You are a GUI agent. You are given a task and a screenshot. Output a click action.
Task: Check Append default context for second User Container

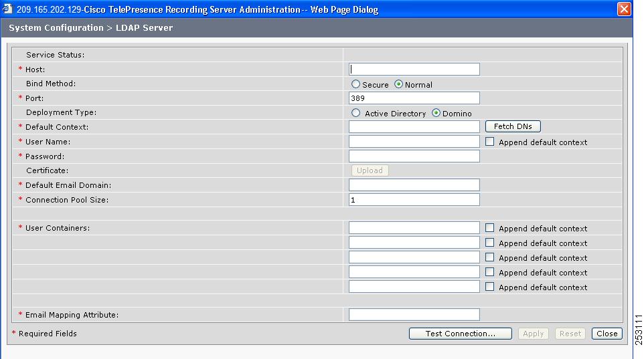(489, 243)
